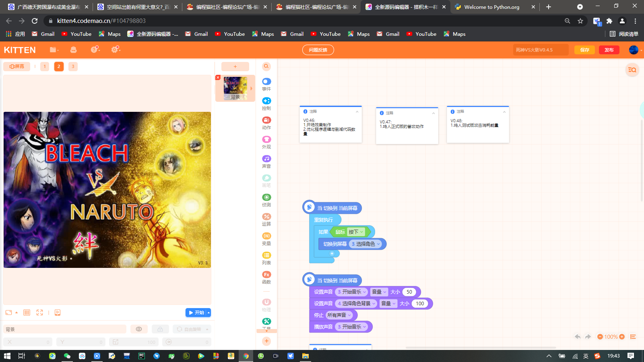Open the help question-mark menu
This screenshot has width=644, height=362.
(95, 49)
